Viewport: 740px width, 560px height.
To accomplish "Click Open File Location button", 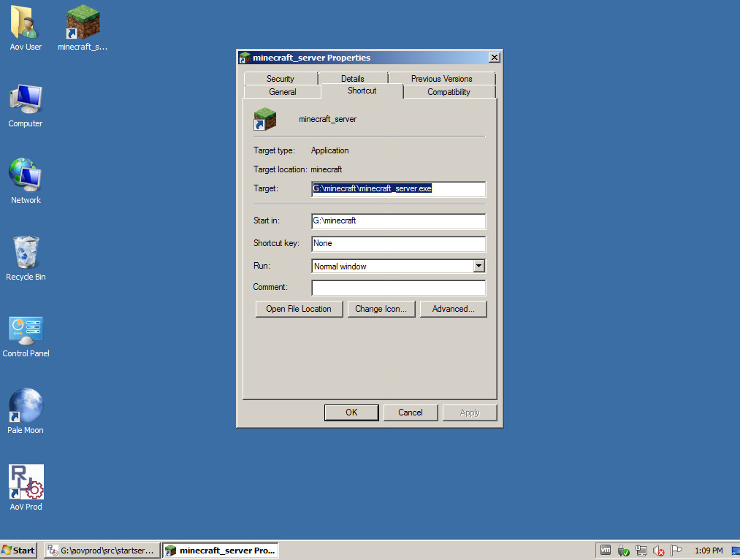I will (299, 309).
